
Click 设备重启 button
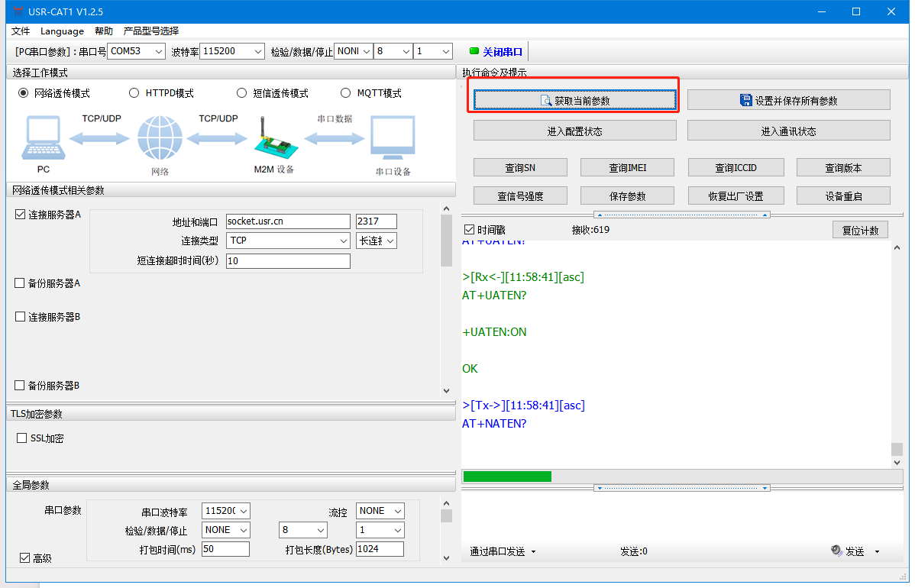(x=843, y=195)
